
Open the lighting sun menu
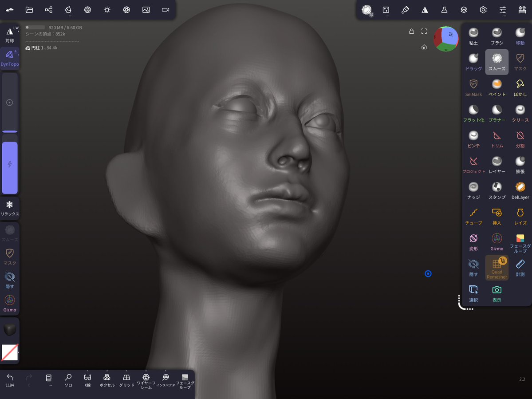[x=107, y=10]
